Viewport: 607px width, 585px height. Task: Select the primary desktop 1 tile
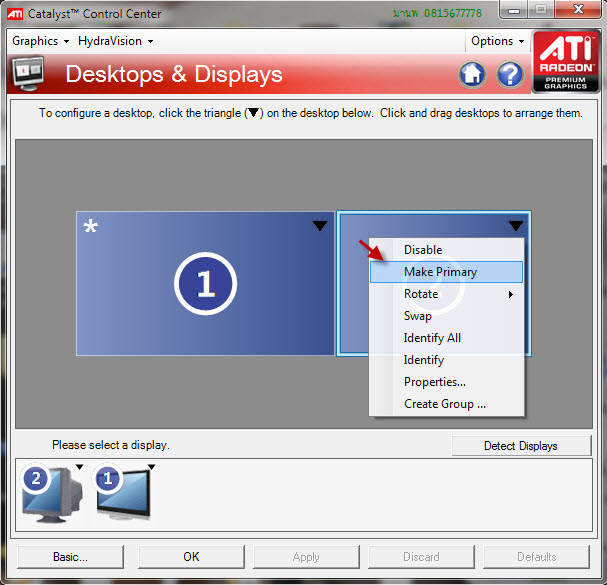point(205,283)
